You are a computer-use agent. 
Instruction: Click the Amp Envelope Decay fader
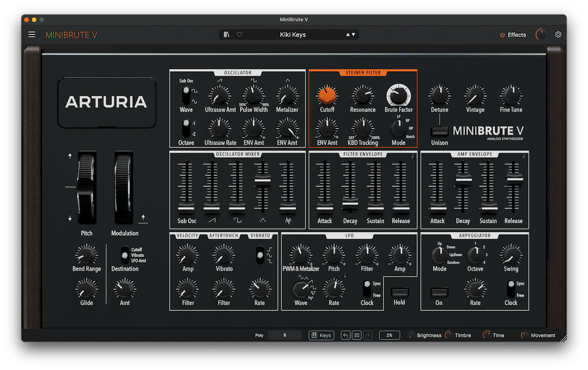(463, 179)
